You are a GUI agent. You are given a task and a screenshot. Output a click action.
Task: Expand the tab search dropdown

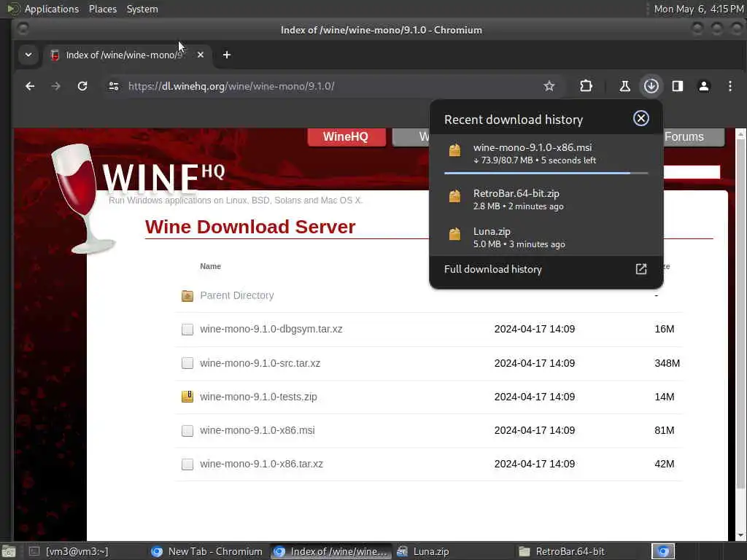click(x=28, y=55)
